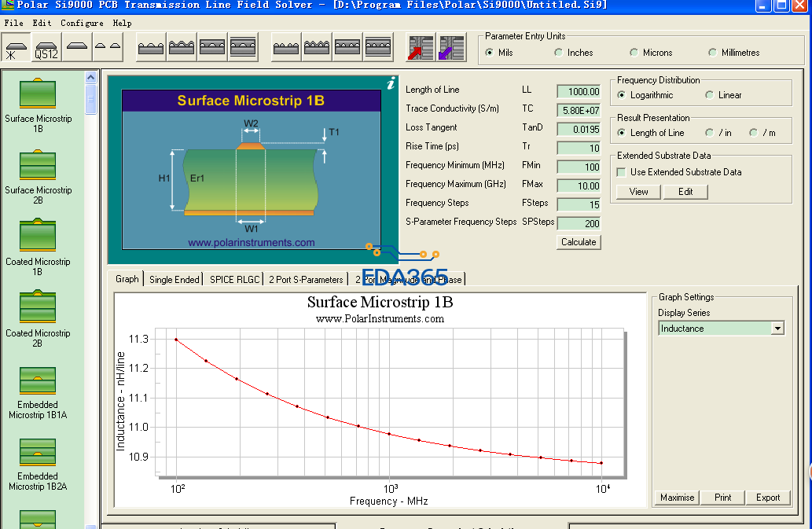Switch to the SPICE RLGC tab
The height and width of the screenshot is (529, 812).
pos(234,280)
